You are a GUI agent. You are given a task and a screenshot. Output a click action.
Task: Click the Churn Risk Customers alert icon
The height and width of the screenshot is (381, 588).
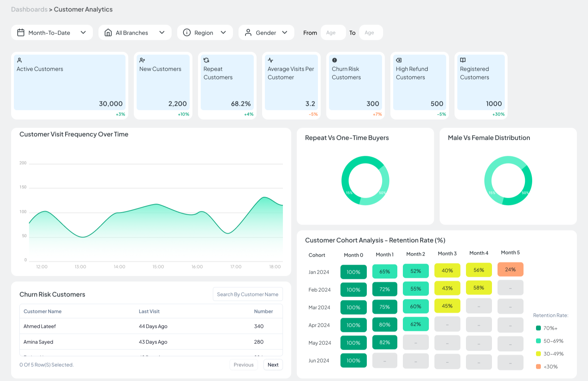335,60
